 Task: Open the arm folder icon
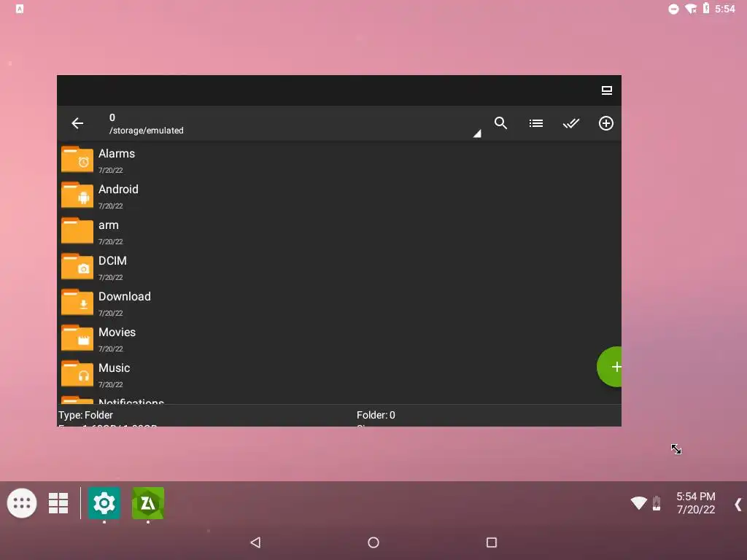[77, 230]
